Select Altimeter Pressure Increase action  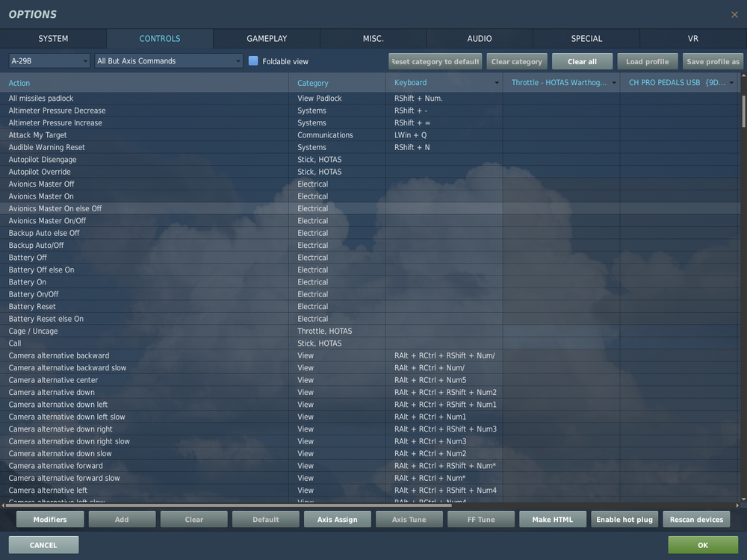[55, 123]
